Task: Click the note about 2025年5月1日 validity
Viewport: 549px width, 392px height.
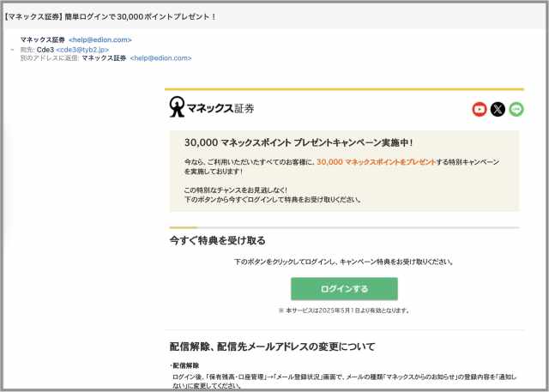Action: (x=343, y=311)
